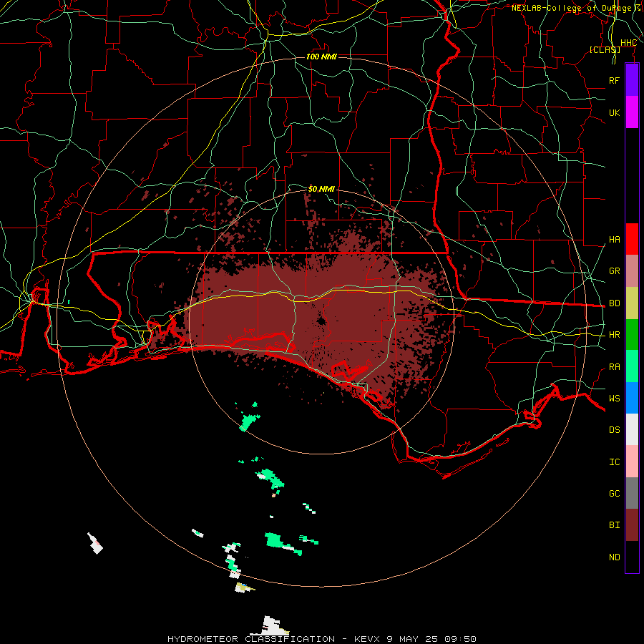Click the radar site dark center dot
Image resolution: width=644 pixels, height=644 pixels.
click(321, 321)
